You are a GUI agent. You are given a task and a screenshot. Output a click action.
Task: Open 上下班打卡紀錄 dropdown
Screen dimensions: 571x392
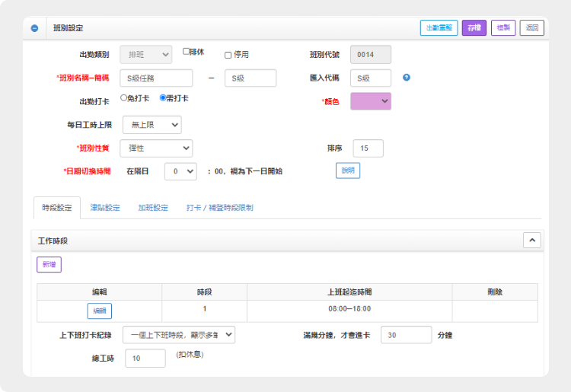click(179, 335)
